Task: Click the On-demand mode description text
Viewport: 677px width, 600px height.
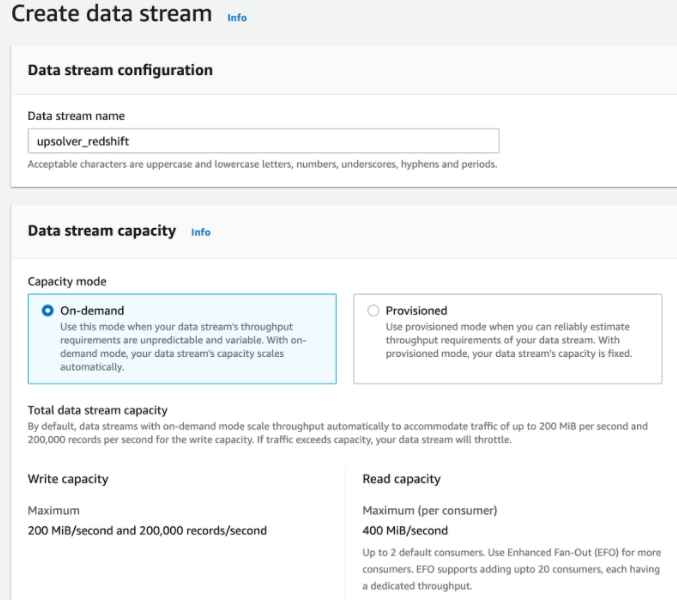Action: (180, 346)
